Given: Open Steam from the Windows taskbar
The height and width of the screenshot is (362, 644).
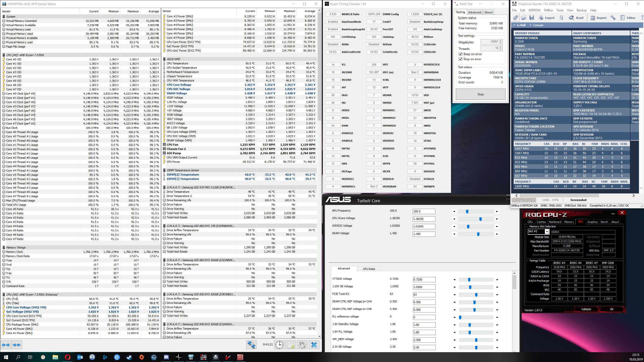Looking at the screenshot, I should (129, 357).
